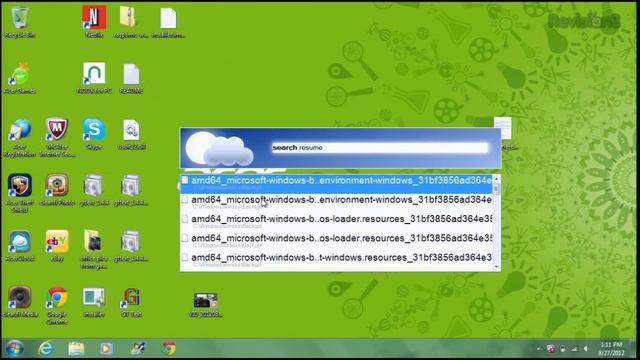
Task: Open the Skype desktop shortcut
Action: 94,134
